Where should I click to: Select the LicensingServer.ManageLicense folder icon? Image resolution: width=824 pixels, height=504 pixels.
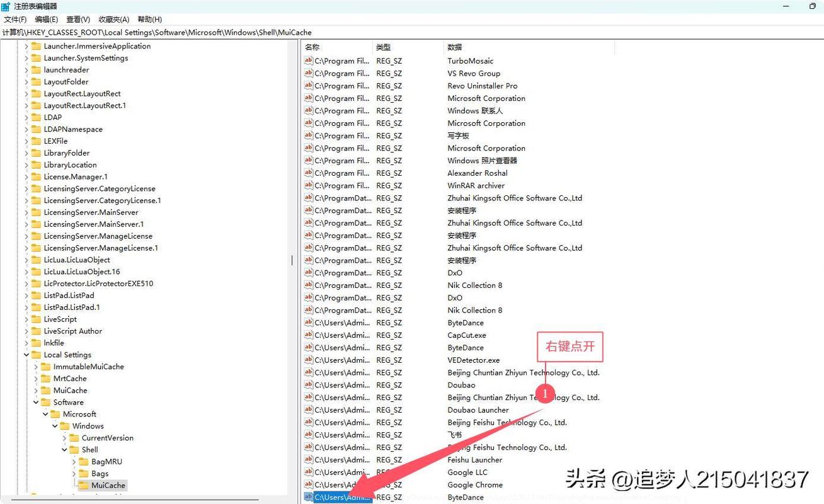(36, 236)
